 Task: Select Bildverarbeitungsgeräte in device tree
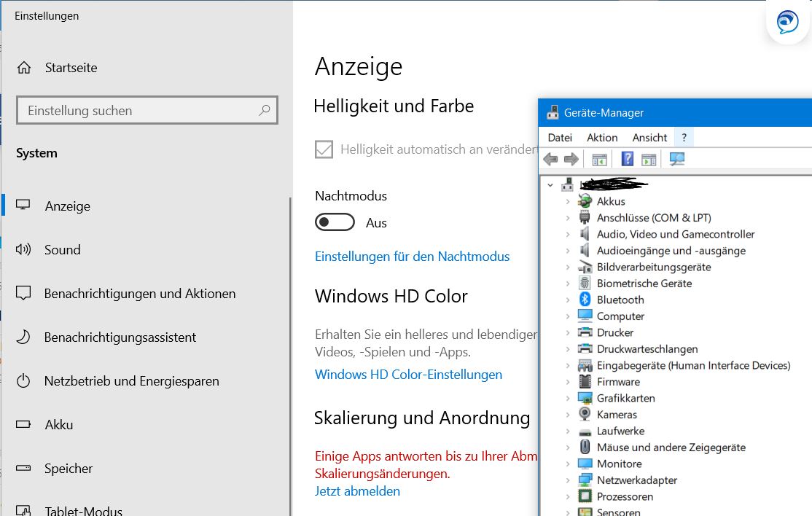point(654,267)
